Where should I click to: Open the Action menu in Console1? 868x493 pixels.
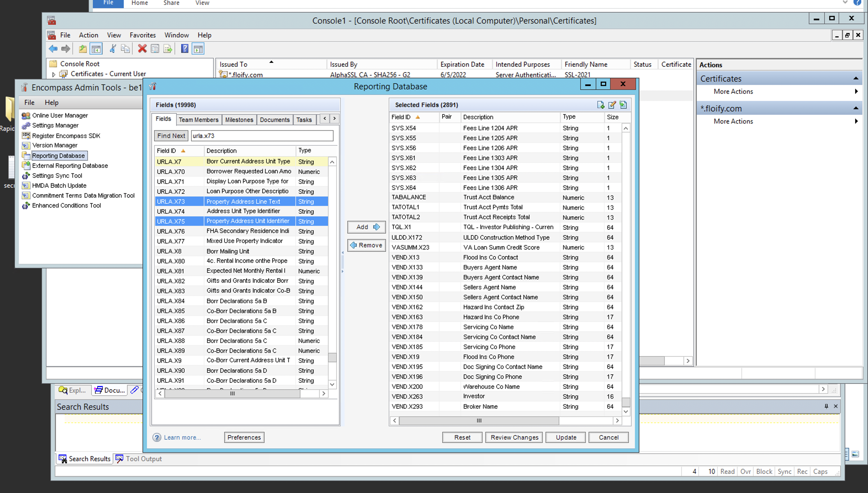pyautogui.click(x=89, y=35)
